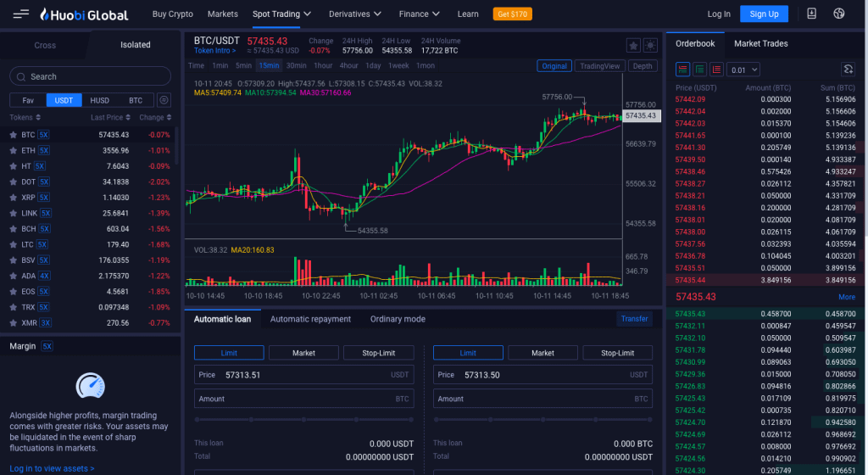Click the buy Price field 57313.51

[x=304, y=375]
